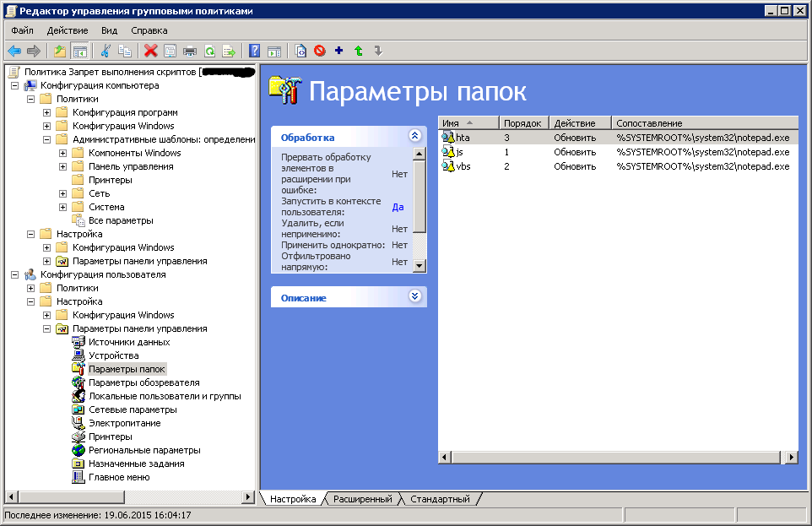Viewport: 812px width, 526px height.
Task: Click the blue question mark Help icon
Action: (254, 51)
